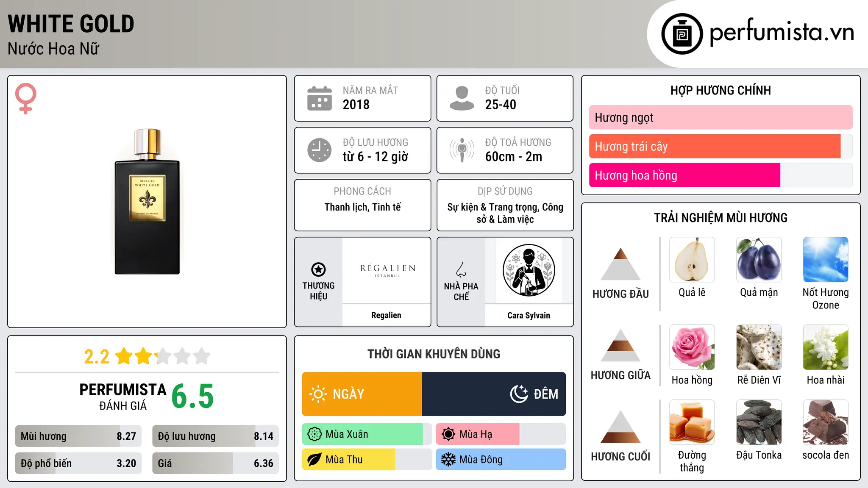Screen dimensions: 868x488
Task: Click the perfumista.vn perfume bottle logo icon
Action: pos(682,34)
